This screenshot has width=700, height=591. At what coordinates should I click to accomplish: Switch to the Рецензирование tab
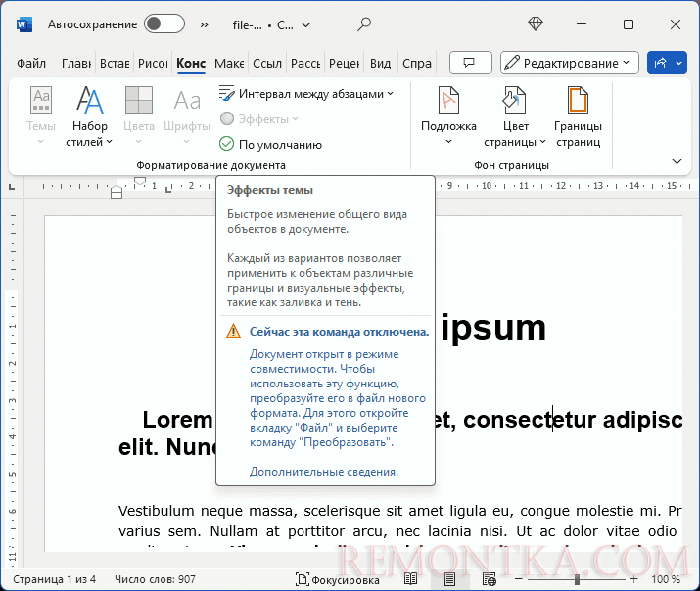coord(345,64)
